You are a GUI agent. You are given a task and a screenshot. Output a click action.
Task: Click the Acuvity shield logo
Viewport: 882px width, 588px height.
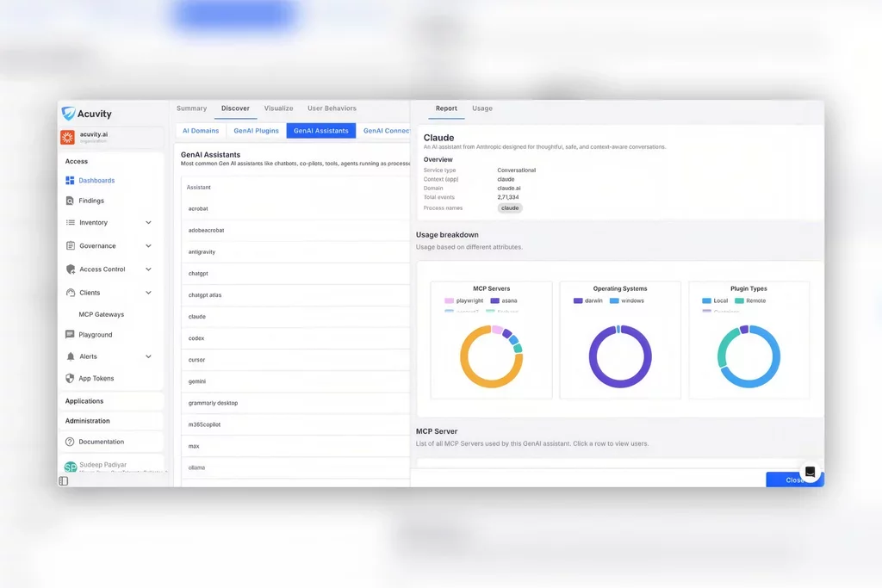coord(69,114)
